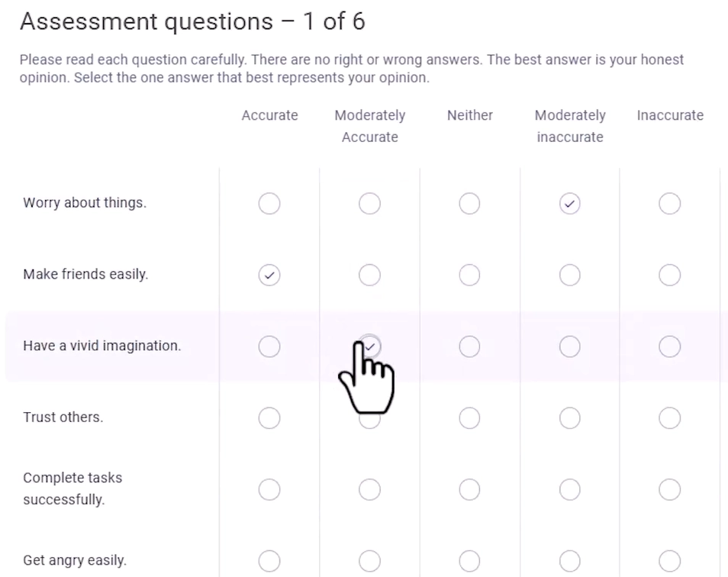Select Moderately inaccurate for 'Make friends easily'
This screenshot has height=577, width=728.
569,275
